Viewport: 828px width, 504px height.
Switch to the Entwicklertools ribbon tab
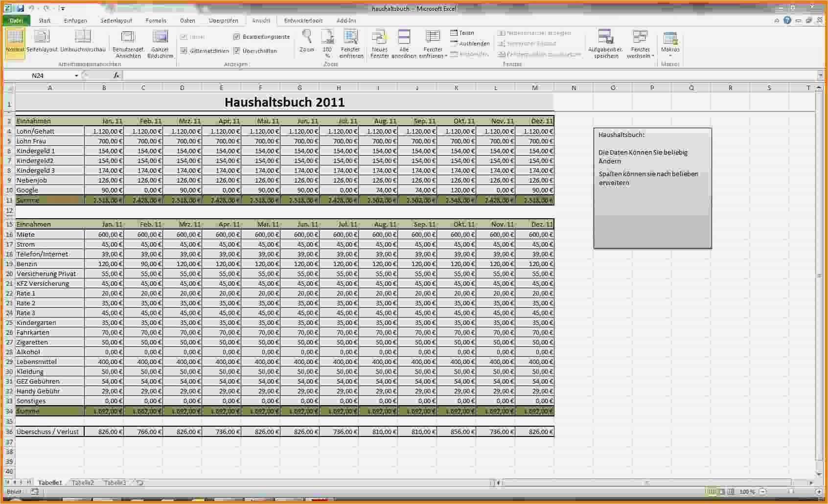click(303, 21)
